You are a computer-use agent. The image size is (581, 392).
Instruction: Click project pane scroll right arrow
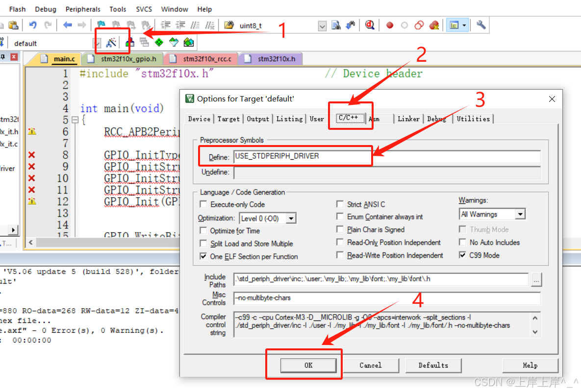click(13, 230)
